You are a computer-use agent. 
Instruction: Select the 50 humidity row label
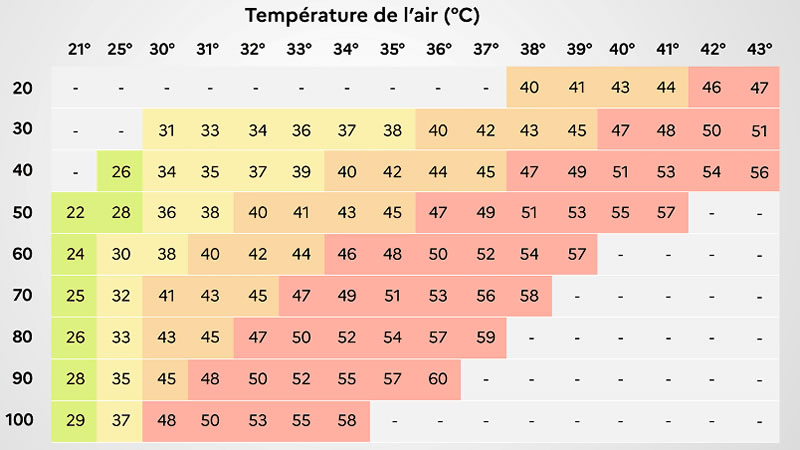click(22, 212)
